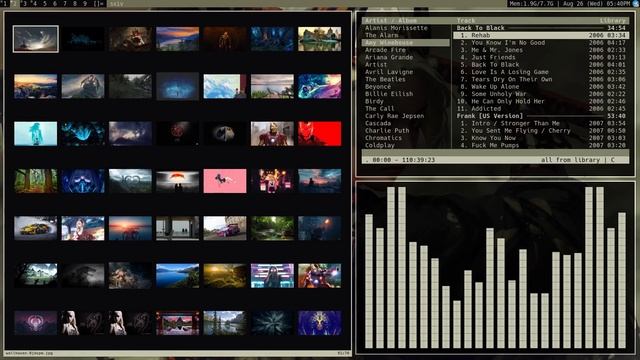Select the green forest ruins thumbnail
This screenshot has width=640, height=360.
(x=272, y=228)
